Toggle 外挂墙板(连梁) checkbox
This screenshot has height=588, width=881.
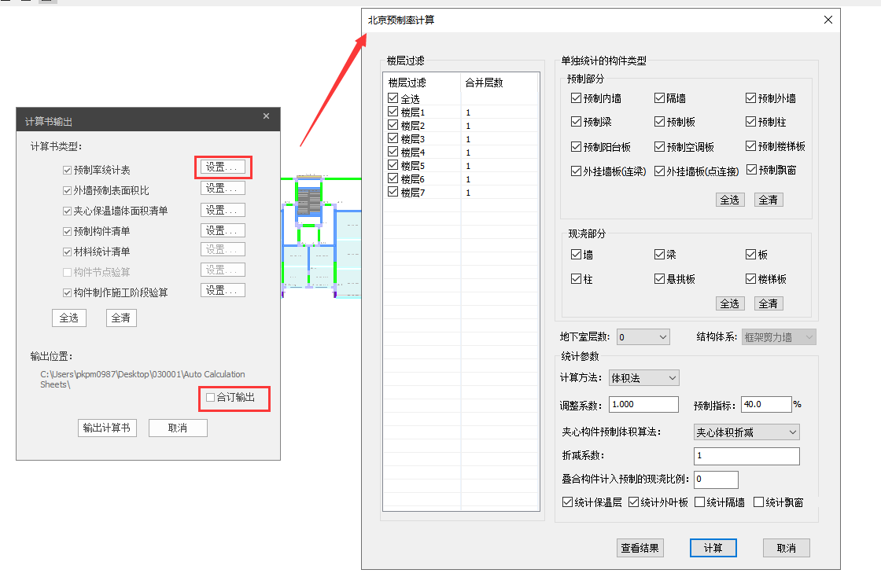click(576, 171)
